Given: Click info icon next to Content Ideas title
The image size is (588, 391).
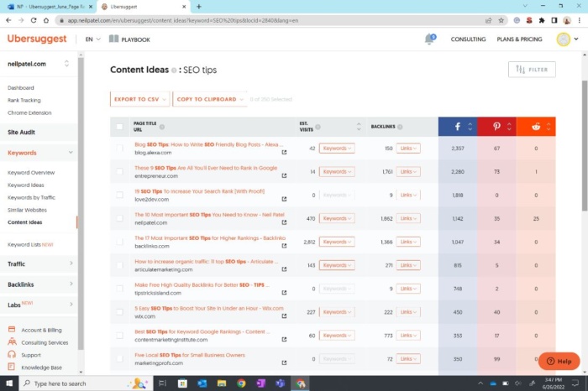Looking at the screenshot, I should coord(174,70).
